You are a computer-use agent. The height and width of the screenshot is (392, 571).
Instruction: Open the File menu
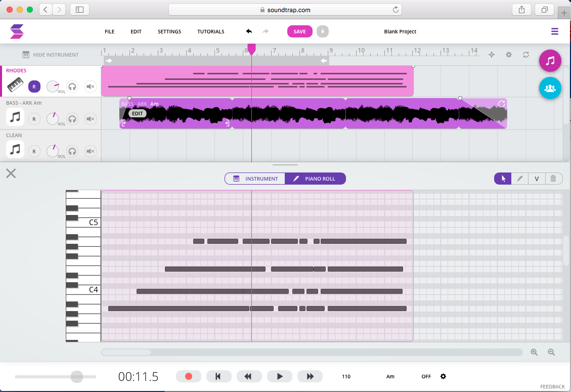(109, 31)
